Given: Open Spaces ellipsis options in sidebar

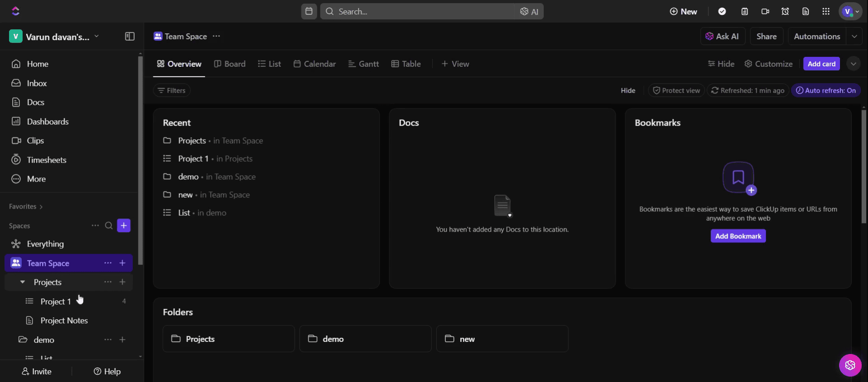Looking at the screenshot, I should point(95,225).
